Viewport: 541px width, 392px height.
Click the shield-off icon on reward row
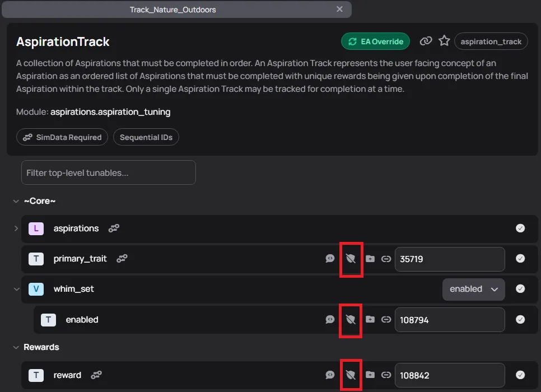coord(351,375)
